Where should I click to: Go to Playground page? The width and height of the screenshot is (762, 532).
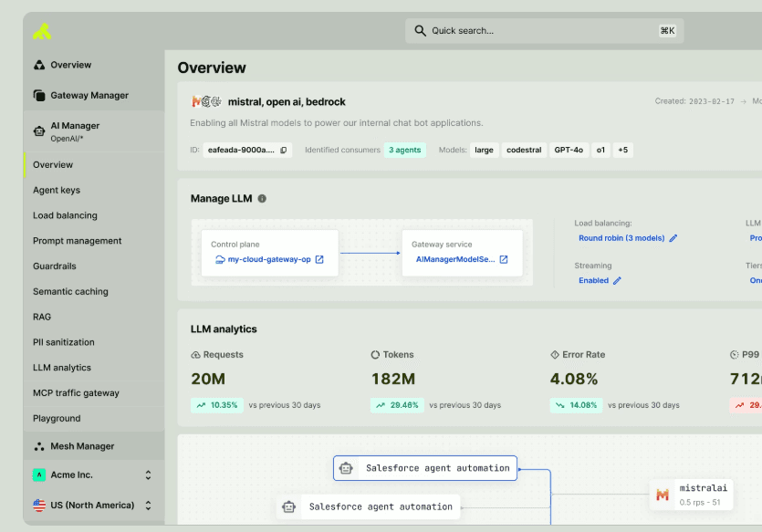coord(94,418)
